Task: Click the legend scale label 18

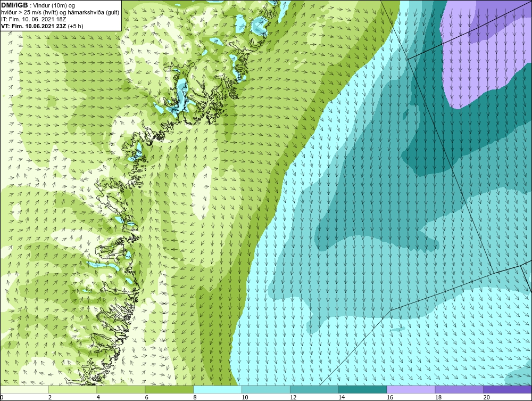Action: click(438, 397)
